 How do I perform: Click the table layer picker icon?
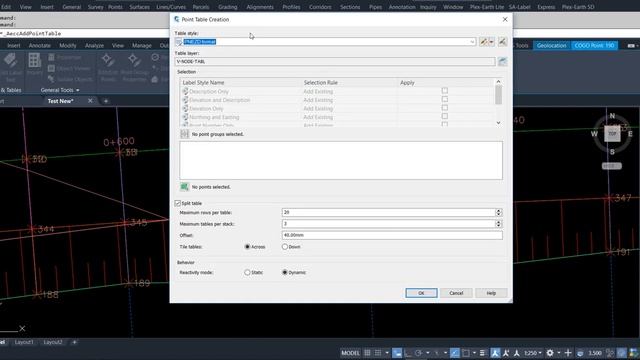pyautogui.click(x=502, y=61)
